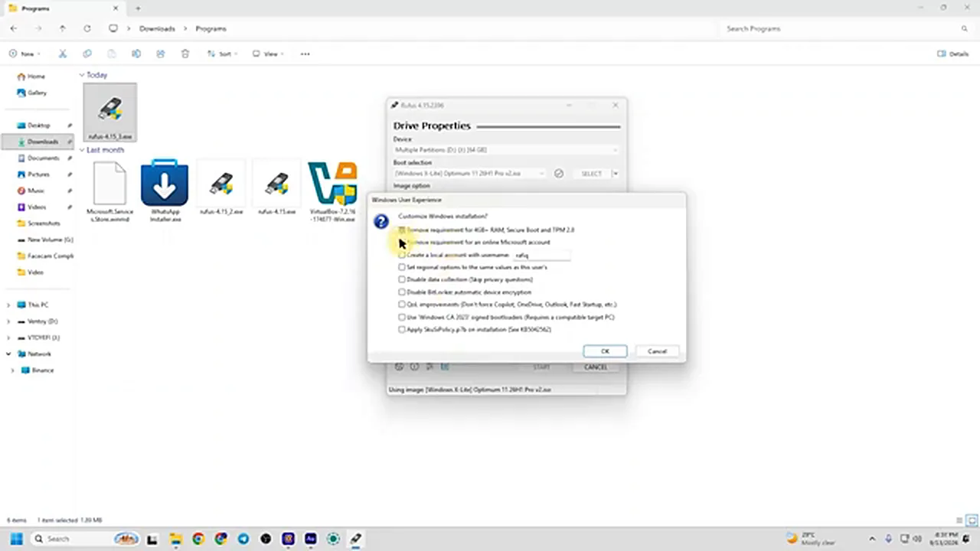Toggle Windows CA 2023 signed bootloaders checkbox
This screenshot has width=980, height=551.
[402, 317]
